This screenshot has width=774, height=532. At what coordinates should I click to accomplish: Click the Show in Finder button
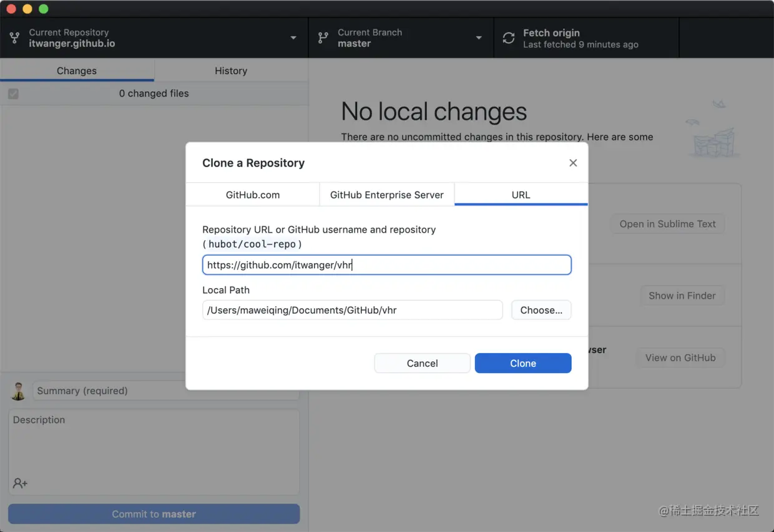(682, 296)
